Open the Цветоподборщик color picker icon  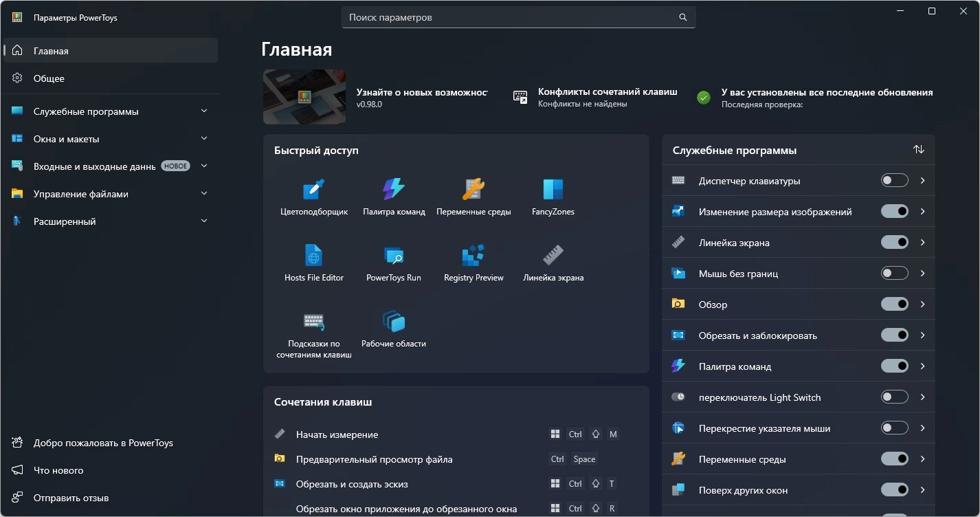click(x=314, y=189)
